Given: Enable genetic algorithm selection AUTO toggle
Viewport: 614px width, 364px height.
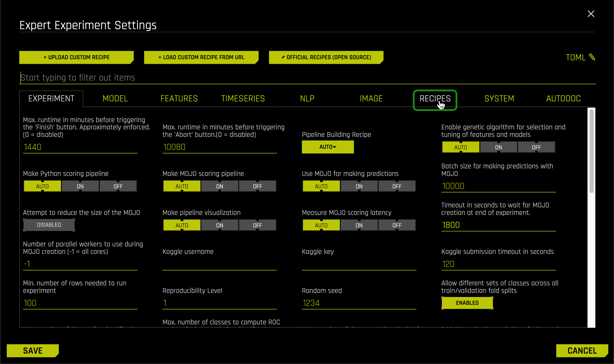Looking at the screenshot, I should (x=460, y=147).
